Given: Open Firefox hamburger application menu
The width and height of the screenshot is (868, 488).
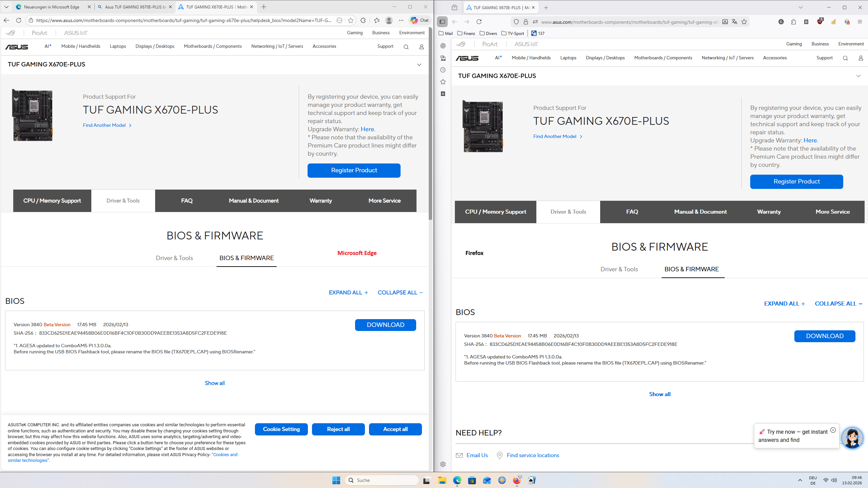Looking at the screenshot, I should (860, 22).
